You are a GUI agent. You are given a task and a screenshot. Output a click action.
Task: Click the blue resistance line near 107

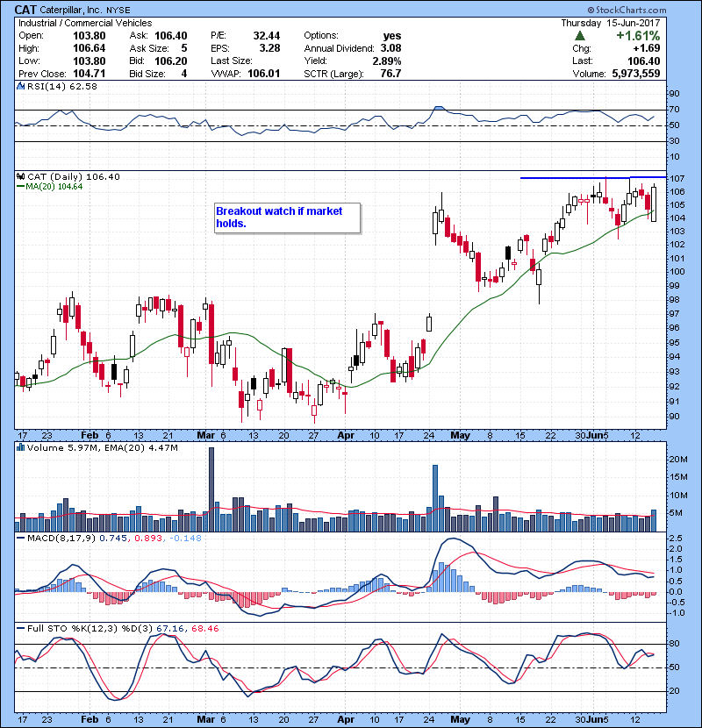click(x=593, y=178)
